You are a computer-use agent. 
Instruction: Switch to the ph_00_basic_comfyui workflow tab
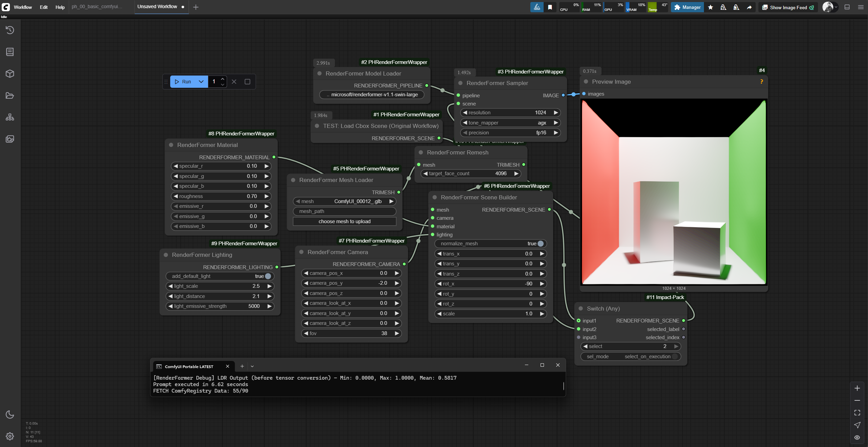pos(97,7)
